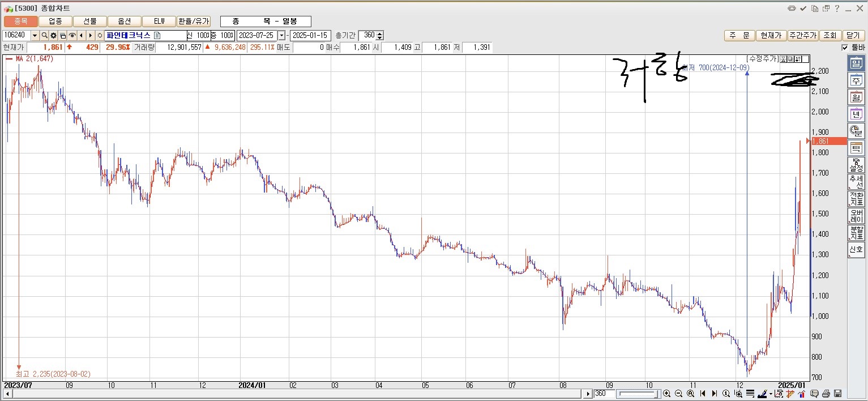Toggle the 툴바 checkbox
The height and width of the screenshot is (401, 868).
pyautogui.click(x=845, y=48)
